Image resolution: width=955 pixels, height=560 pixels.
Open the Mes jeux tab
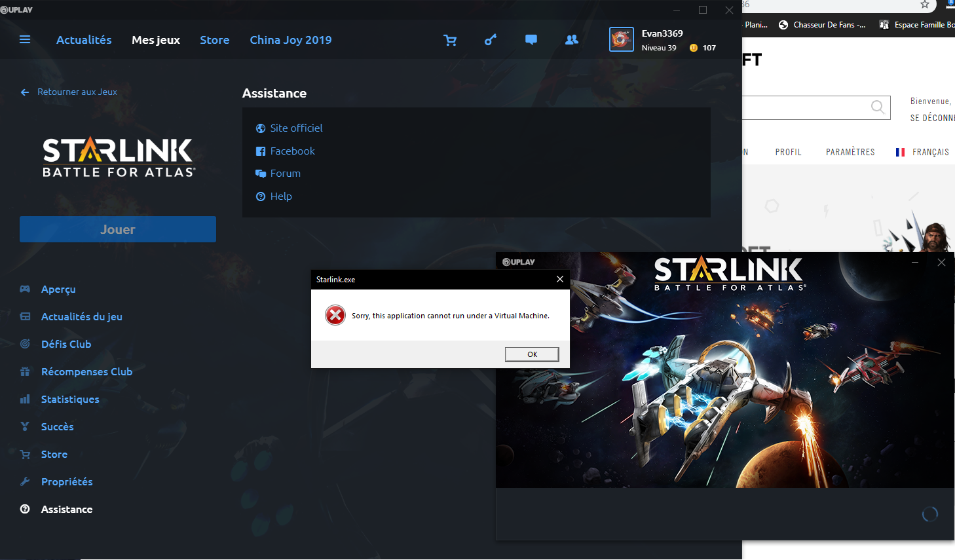[156, 40]
